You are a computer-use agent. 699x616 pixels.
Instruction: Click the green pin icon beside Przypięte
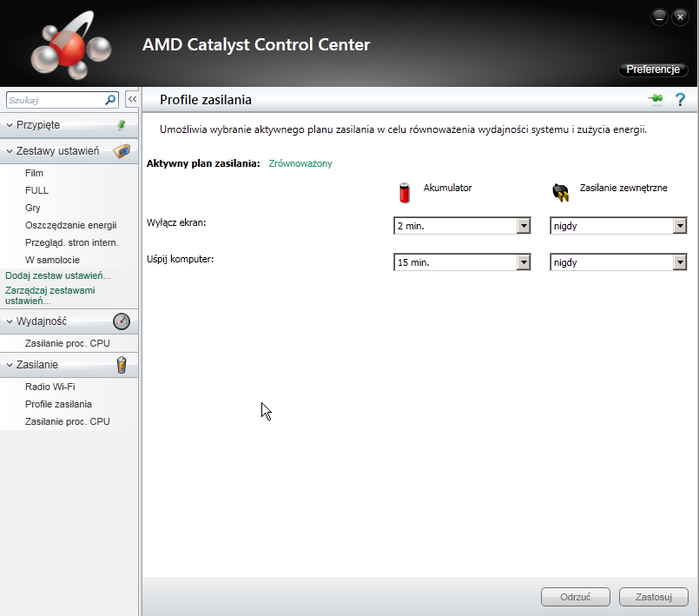coord(122,125)
